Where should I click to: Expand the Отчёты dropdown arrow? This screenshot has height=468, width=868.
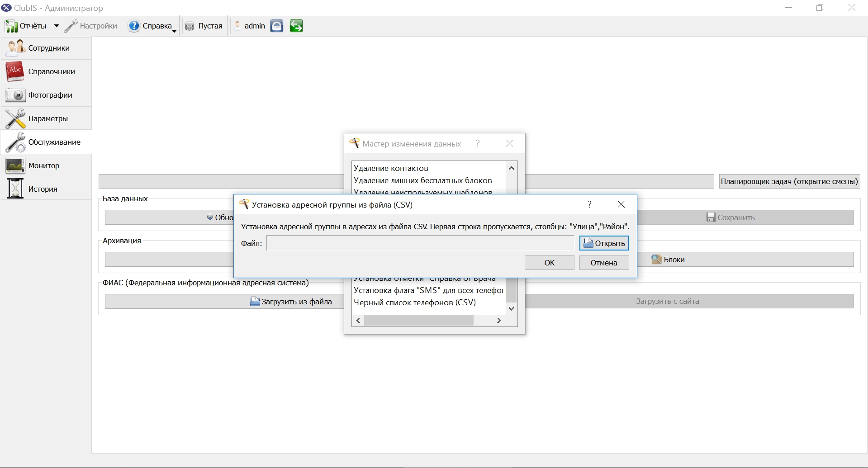(57, 26)
